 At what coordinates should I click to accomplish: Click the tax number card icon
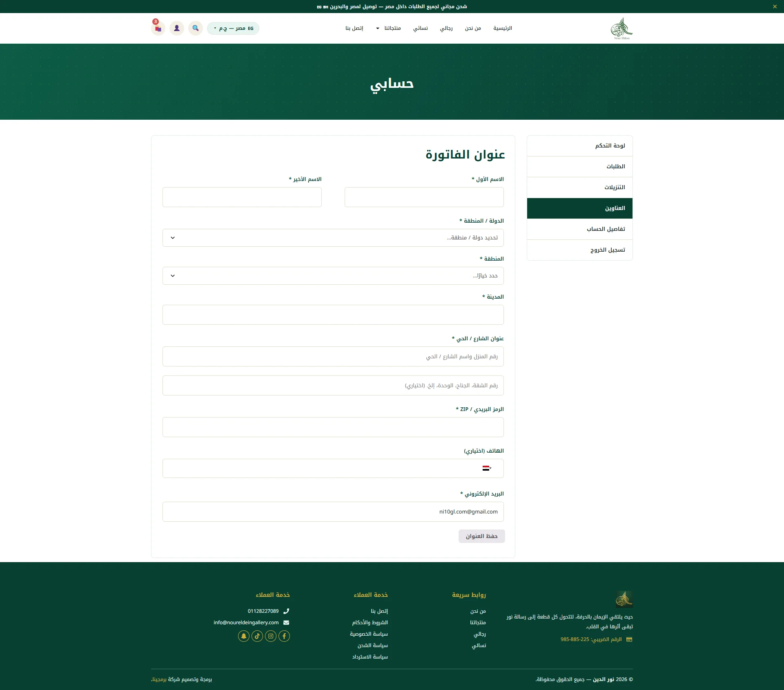tap(629, 639)
